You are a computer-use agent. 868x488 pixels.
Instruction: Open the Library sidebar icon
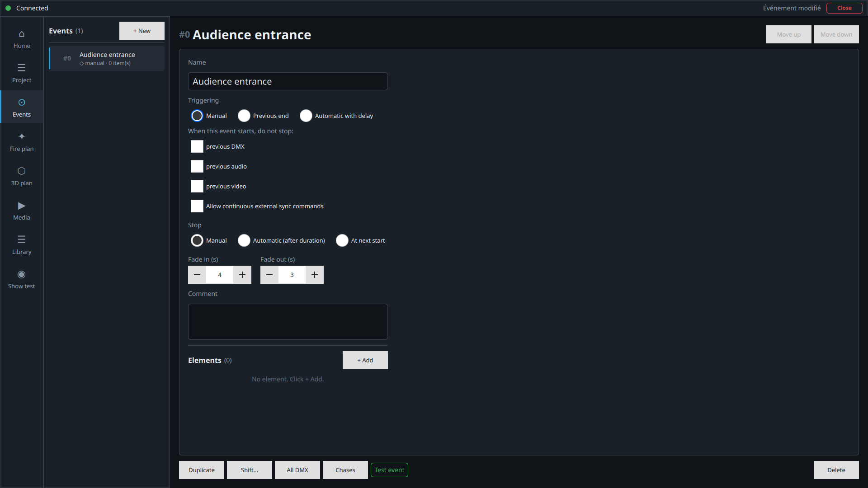pyautogui.click(x=22, y=245)
